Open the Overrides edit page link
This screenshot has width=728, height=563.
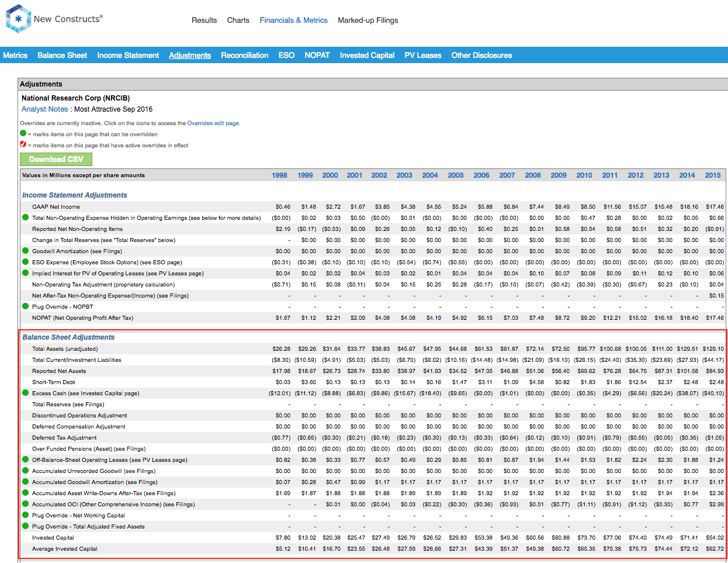[x=213, y=123]
